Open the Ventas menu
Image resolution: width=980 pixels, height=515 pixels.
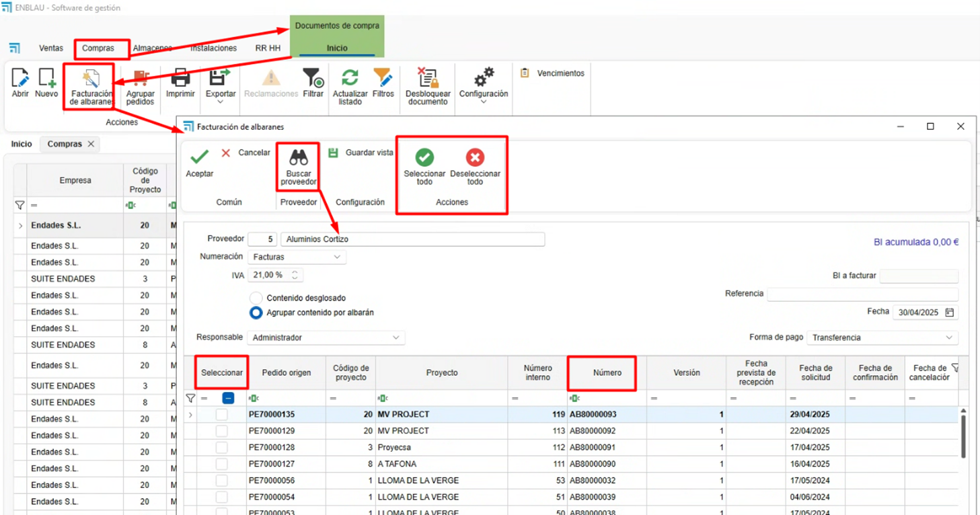[x=51, y=48]
